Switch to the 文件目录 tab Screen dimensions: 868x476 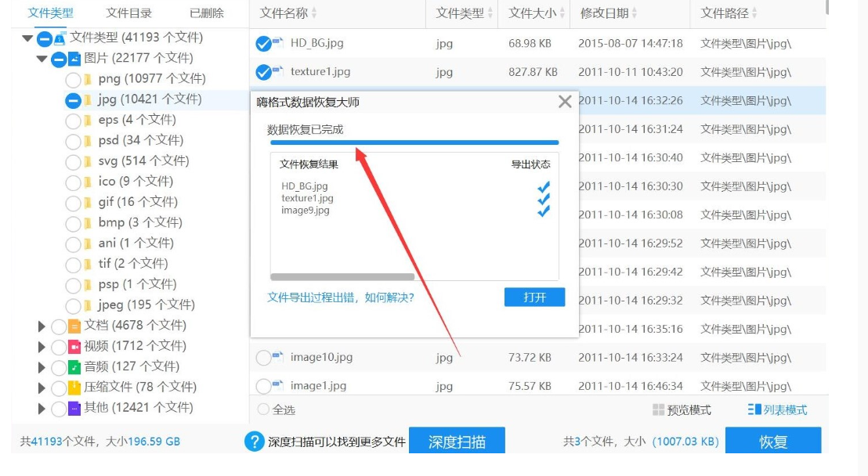tap(129, 13)
